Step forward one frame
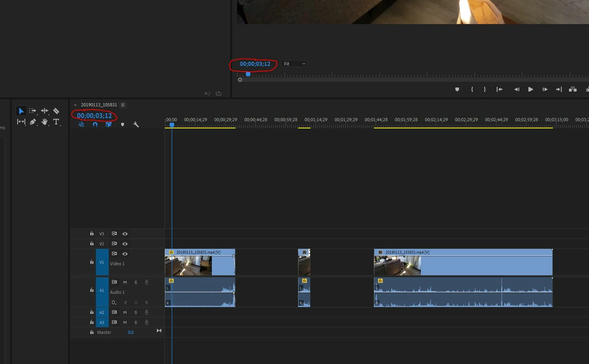This screenshot has width=589, height=364. (545, 89)
